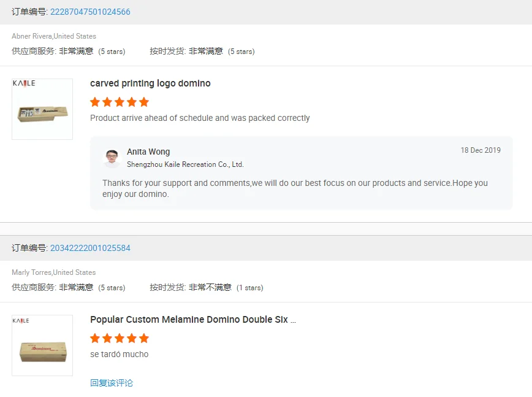
Task: Open order number 22287047501024566 link
Action: pyautogui.click(x=90, y=12)
